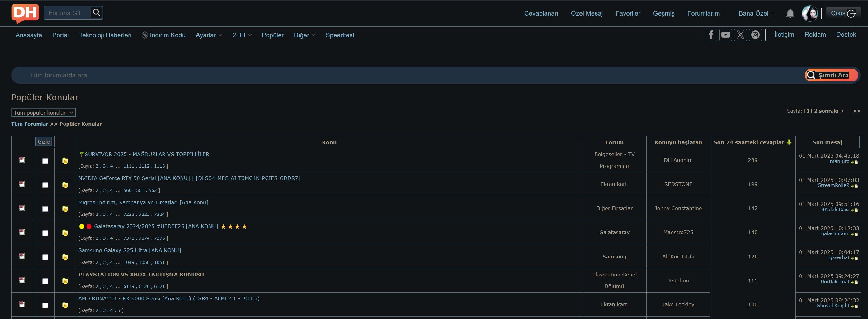Screen dimensions: 868x319
Task: Click folder icon in SURVIVOR 2025 row
Action: click(x=65, y=160)
